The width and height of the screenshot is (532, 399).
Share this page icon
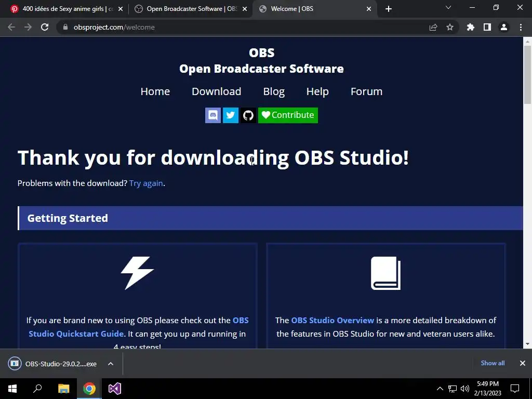point(433,27)
